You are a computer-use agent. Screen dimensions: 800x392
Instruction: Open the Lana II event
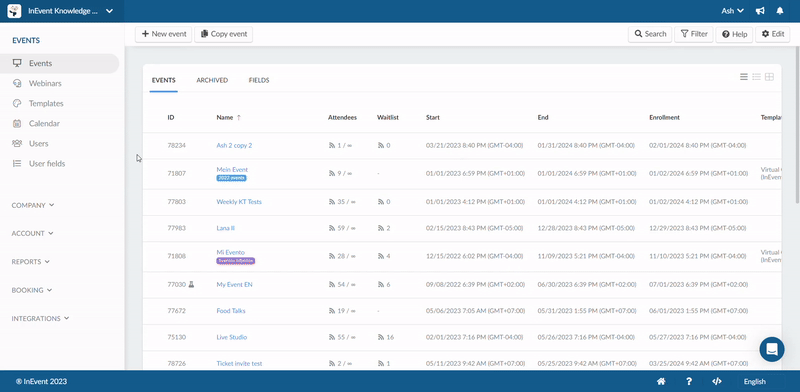pyautogui.click(x=226, y=228)
